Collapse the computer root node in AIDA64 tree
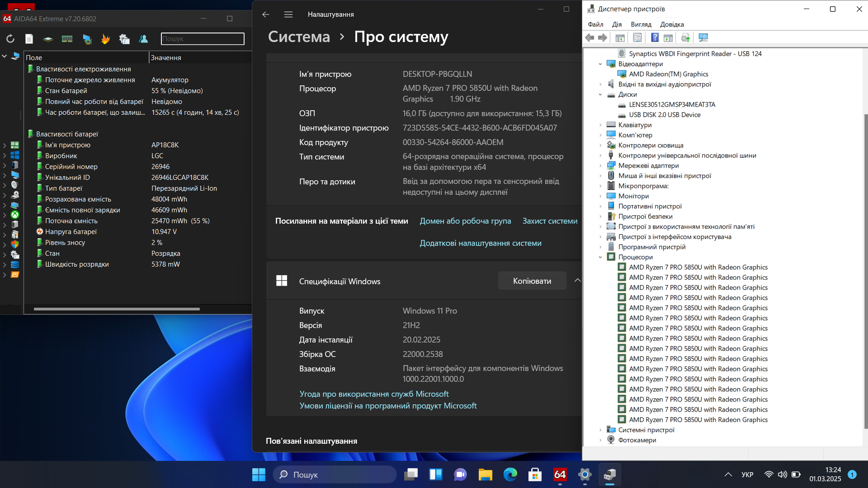The height and width of the screenshot is (488, 868). coord(4,56)
